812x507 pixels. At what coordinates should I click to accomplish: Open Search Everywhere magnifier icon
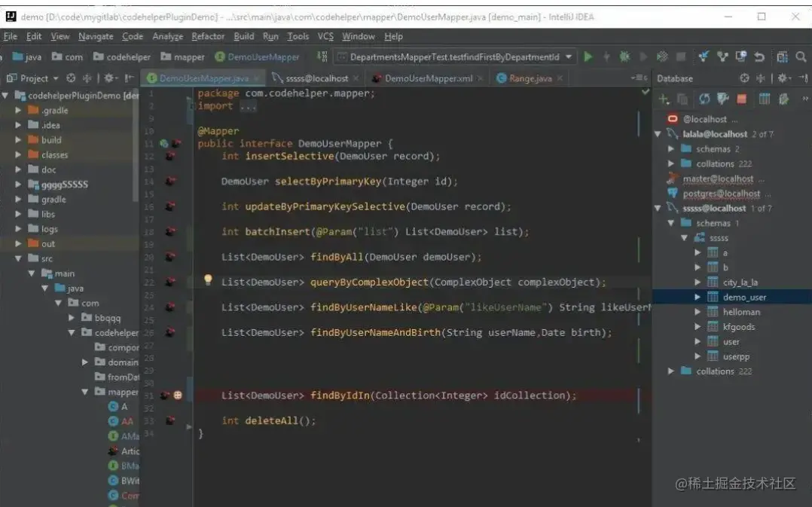tap(801, 57)
